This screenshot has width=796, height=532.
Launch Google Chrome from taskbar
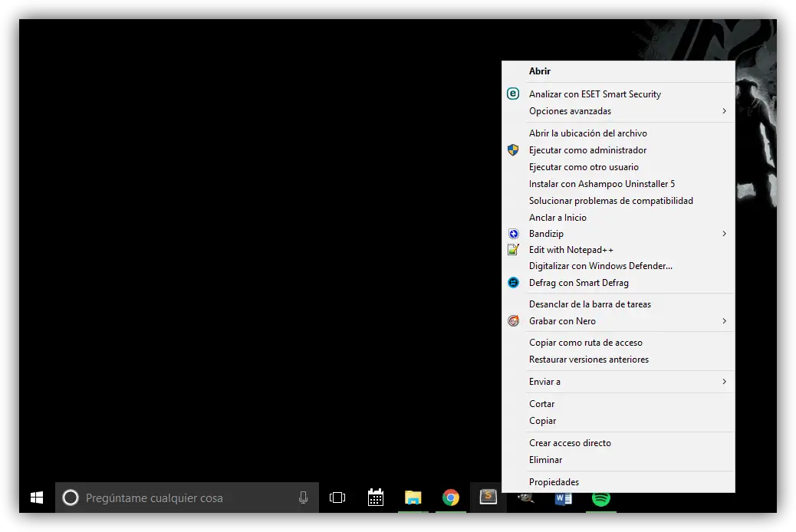pos(451,498)
